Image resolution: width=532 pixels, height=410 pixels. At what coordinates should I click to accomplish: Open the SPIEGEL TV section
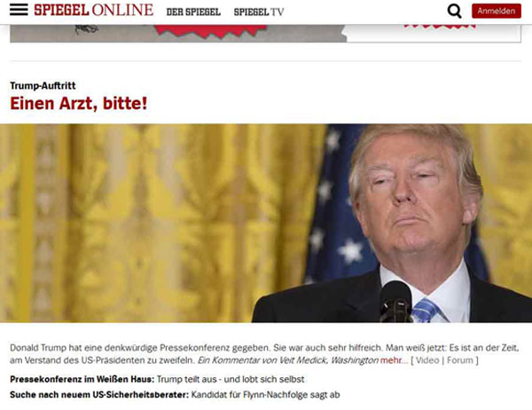click(x=259, y=12)
